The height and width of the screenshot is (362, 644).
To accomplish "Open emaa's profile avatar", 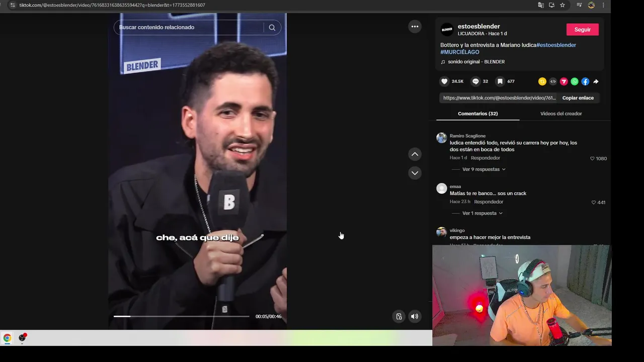I will click(x=441, y=189).
